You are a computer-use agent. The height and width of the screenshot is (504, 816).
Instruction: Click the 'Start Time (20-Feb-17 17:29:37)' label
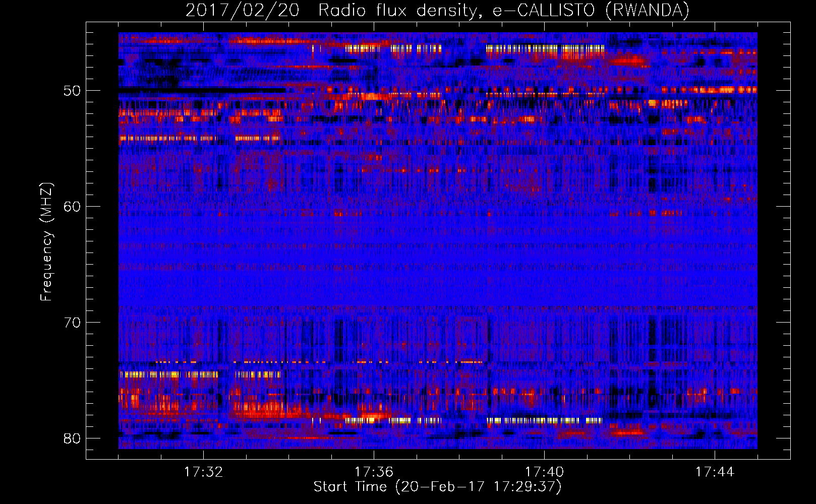[437, 487]
